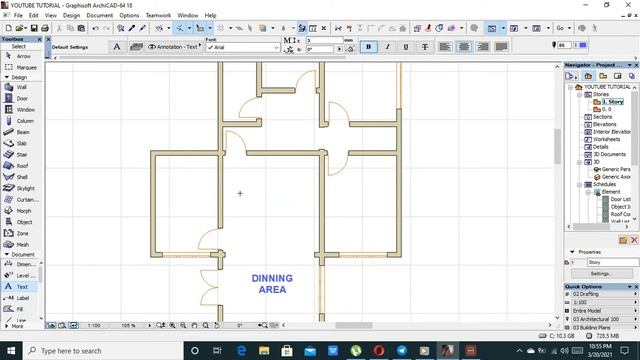
Task: Set text alignment to left
Action: [445, 47]
